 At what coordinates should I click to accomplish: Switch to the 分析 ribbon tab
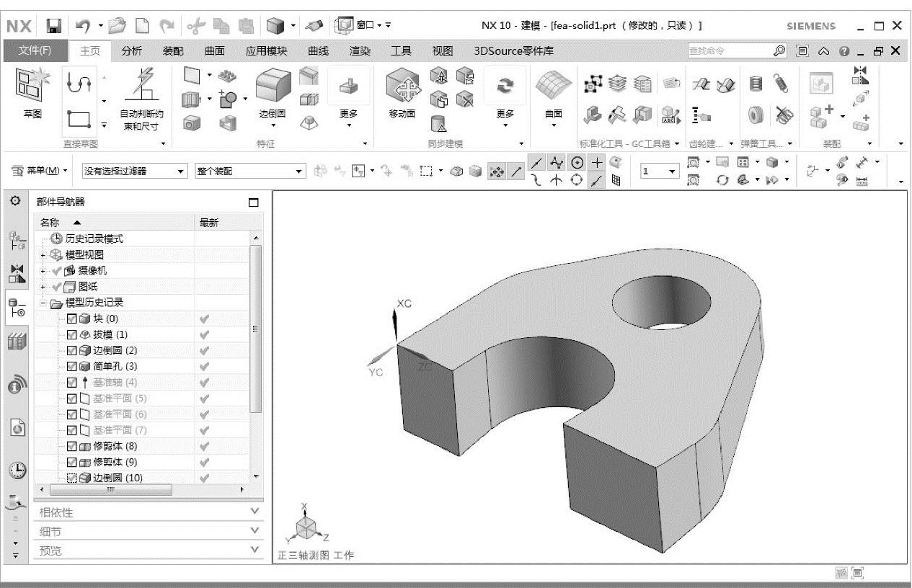pos(132,50)
